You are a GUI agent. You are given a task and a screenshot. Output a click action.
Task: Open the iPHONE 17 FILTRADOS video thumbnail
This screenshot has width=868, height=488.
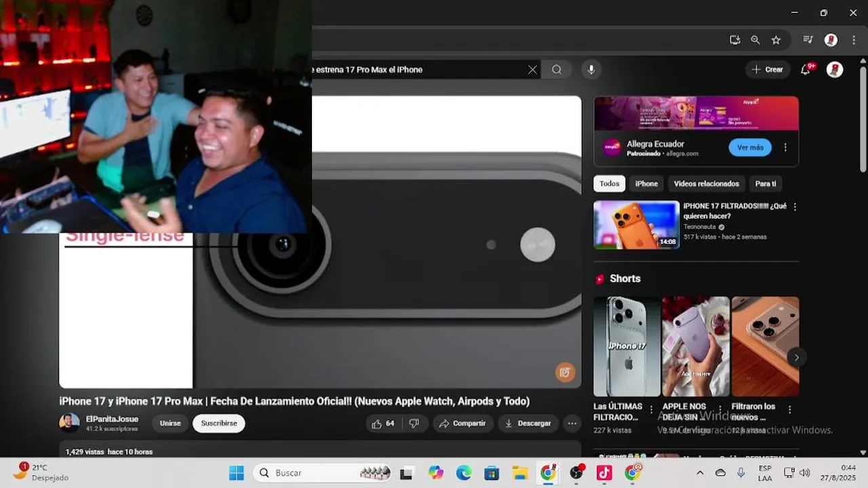[636, 225]
